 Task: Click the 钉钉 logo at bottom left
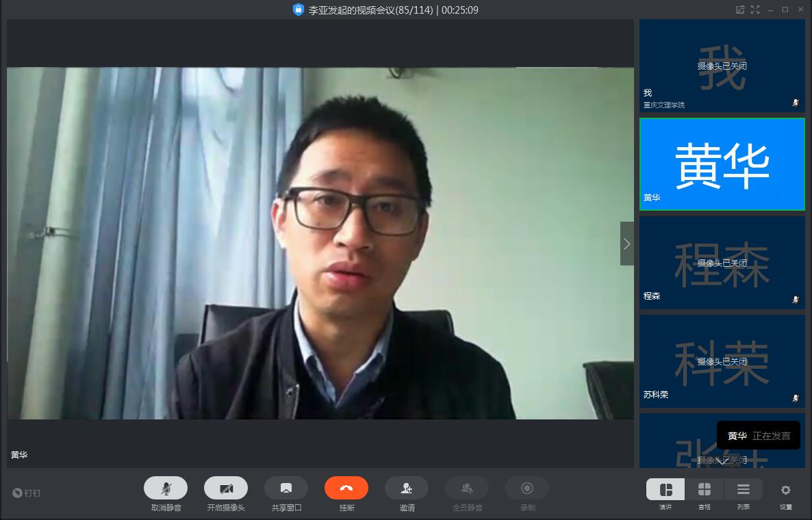click(x=27, y=493)
